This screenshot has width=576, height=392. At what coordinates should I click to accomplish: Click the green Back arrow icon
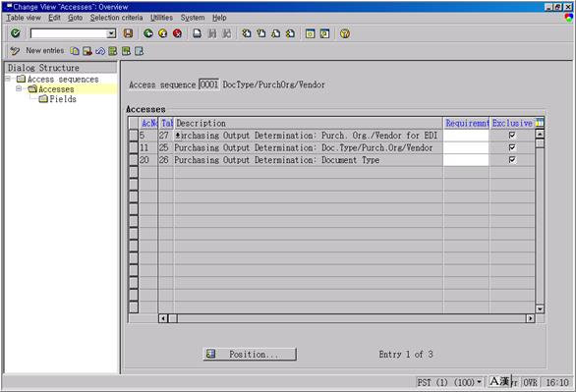148,33
